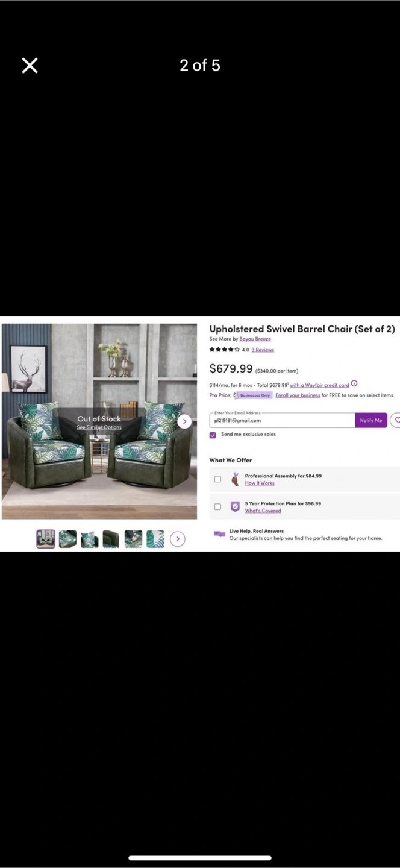Check the Professional Assembly for $84.99 box

click(217, 479)
